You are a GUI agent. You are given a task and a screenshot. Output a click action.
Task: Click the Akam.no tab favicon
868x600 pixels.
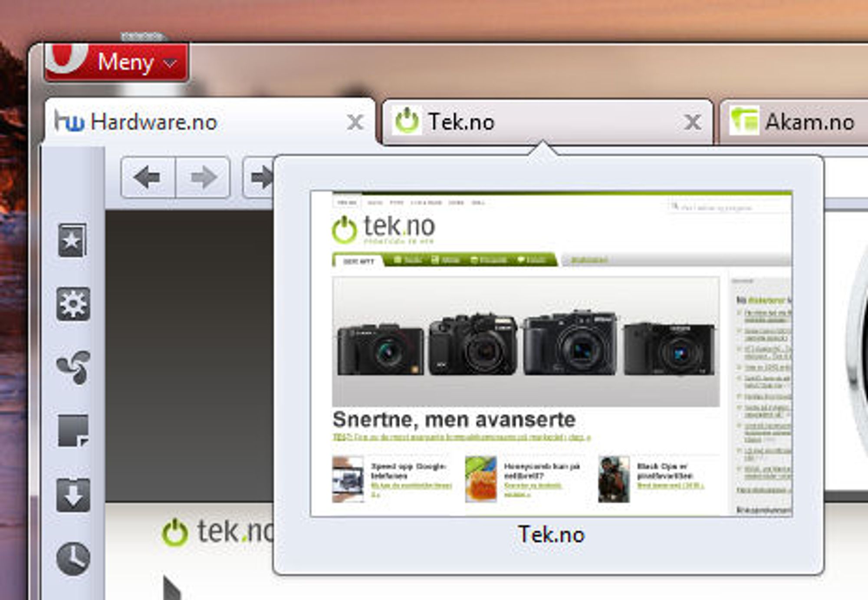pyautogui.click(x=744, y=121)
